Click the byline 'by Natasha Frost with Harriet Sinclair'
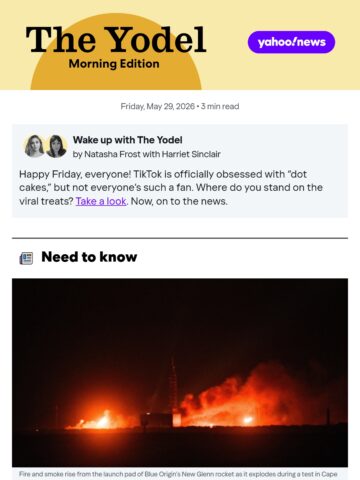 147,154
